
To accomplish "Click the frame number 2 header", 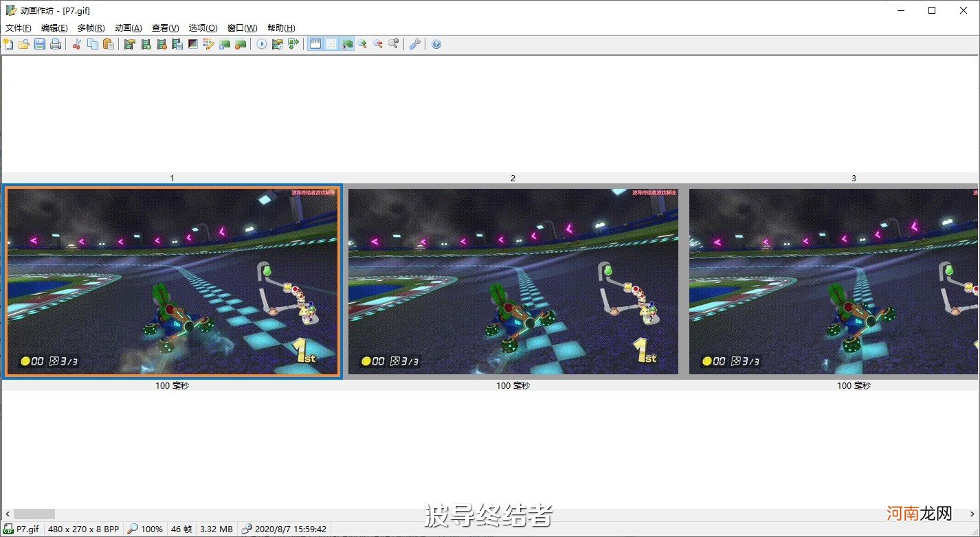I will (513, 178).
